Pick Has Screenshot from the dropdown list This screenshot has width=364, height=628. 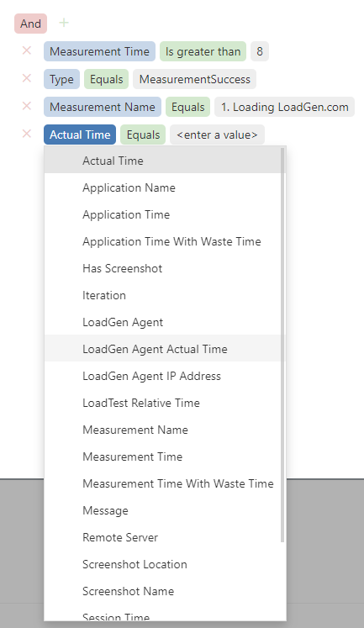point(165,268)
